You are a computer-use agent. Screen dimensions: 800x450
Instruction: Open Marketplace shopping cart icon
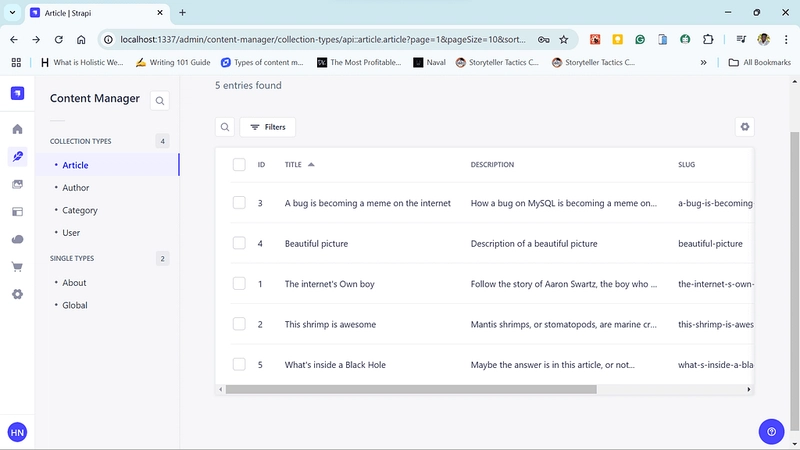click(17, 267)
